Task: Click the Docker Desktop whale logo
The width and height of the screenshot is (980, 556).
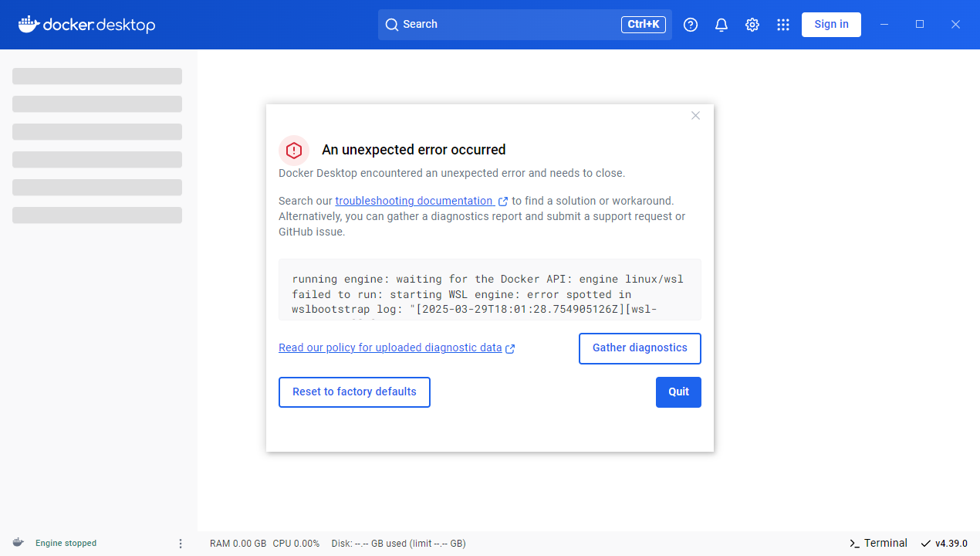Action: tap(86, 25)
